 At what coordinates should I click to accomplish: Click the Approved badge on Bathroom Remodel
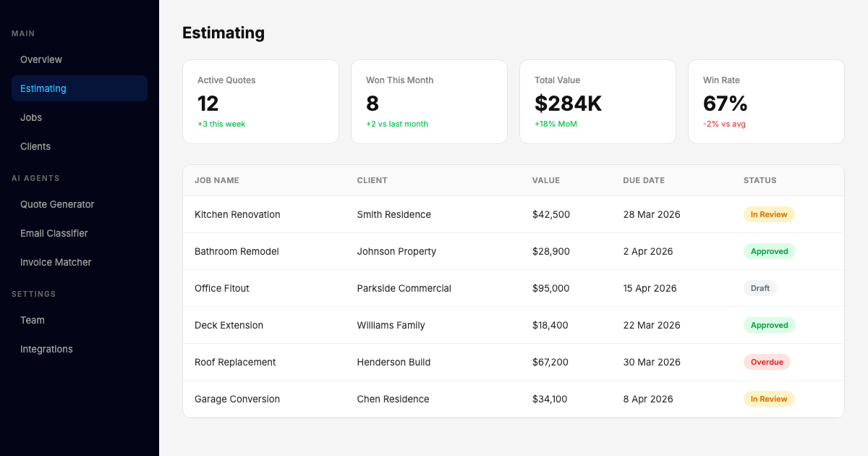click(x=769, y=251)
